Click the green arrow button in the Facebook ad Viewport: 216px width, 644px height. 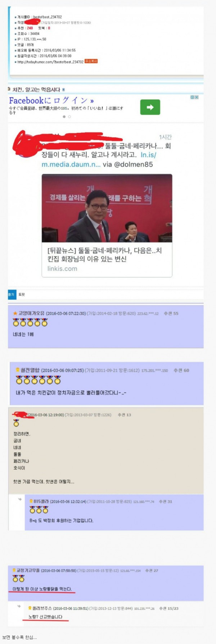point(150,107)
